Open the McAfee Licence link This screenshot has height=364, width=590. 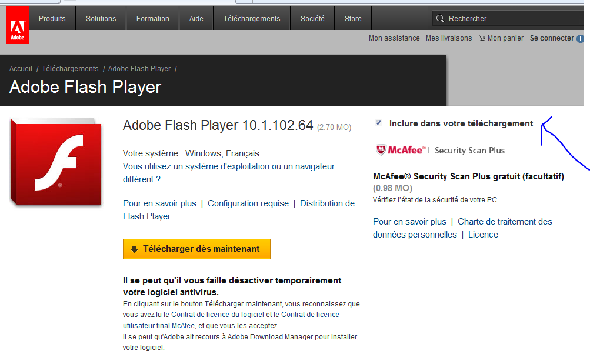(483, 235)
